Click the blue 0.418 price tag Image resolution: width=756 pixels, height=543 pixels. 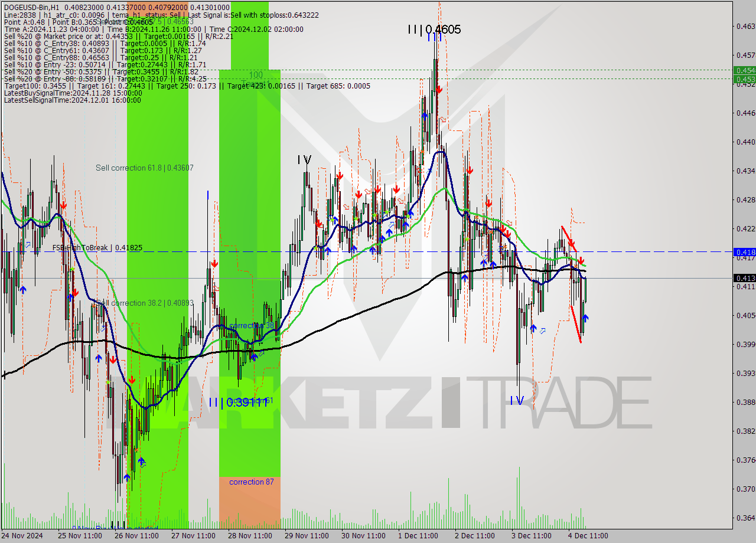[744, 252]
